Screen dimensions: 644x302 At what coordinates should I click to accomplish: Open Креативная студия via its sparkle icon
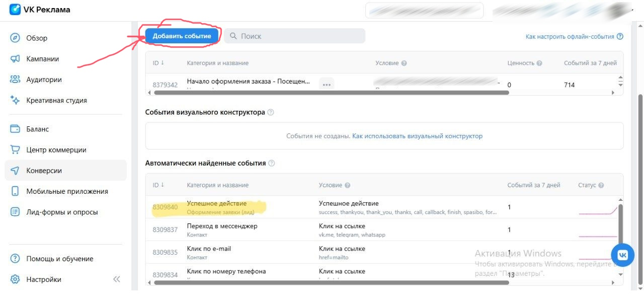point(15,100)
